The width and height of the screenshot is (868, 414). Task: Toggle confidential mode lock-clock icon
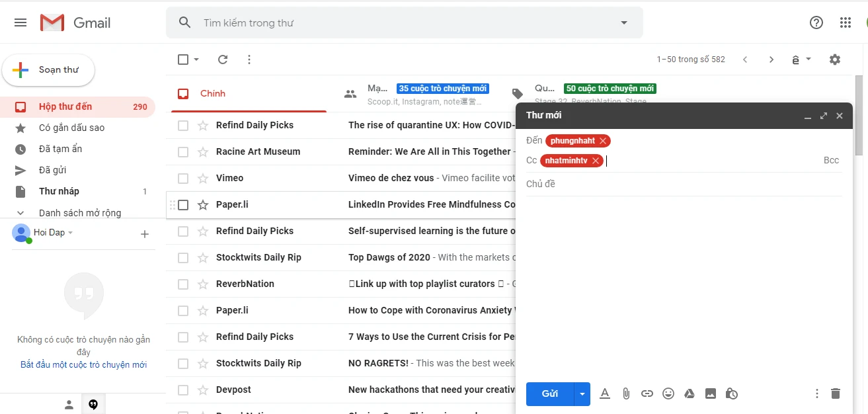coord(731,393)
